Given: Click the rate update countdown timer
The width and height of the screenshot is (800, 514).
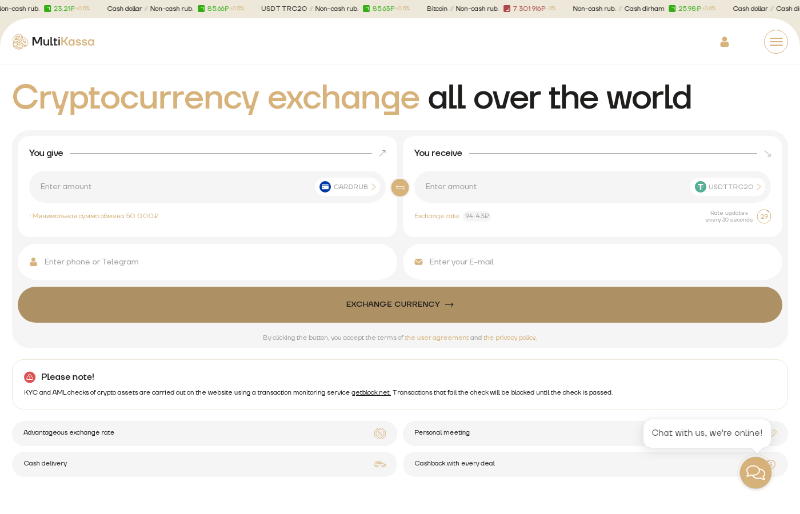Looking at the screenshot, I should (x=764, y=216).
